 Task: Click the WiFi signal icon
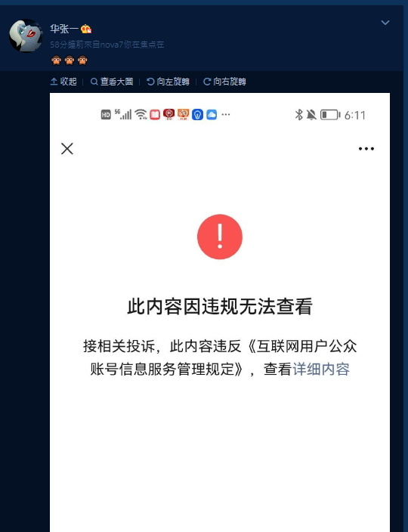coord(141,115)
